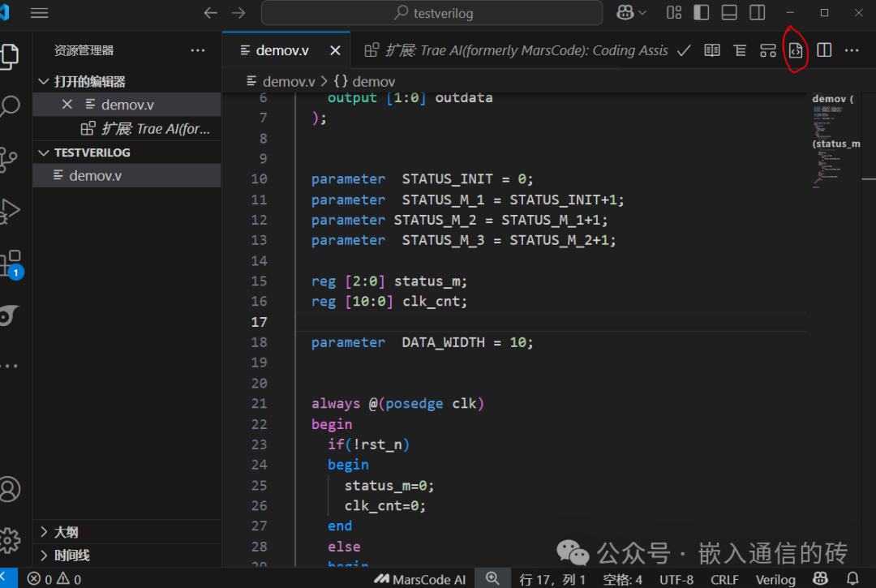Click the circled code preview icon

tap(796, 49)
